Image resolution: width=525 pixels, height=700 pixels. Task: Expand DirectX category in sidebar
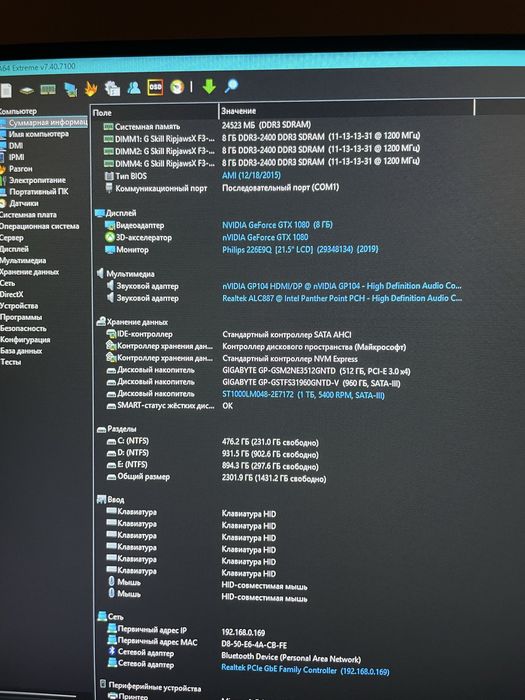click(12, 294)
